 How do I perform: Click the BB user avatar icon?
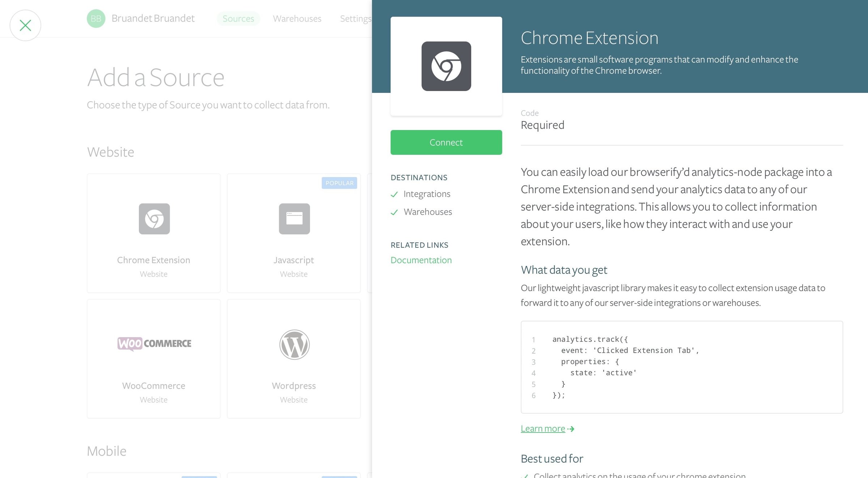coord(96,18)
